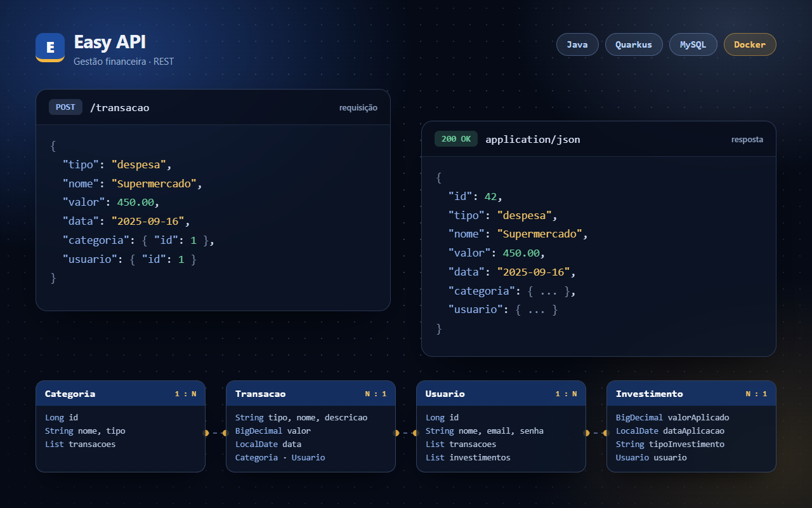Screen dimensions: 812x508
Task: Click the relation connector between Usuario and Investimento
Action: click(x=596, y=433)
